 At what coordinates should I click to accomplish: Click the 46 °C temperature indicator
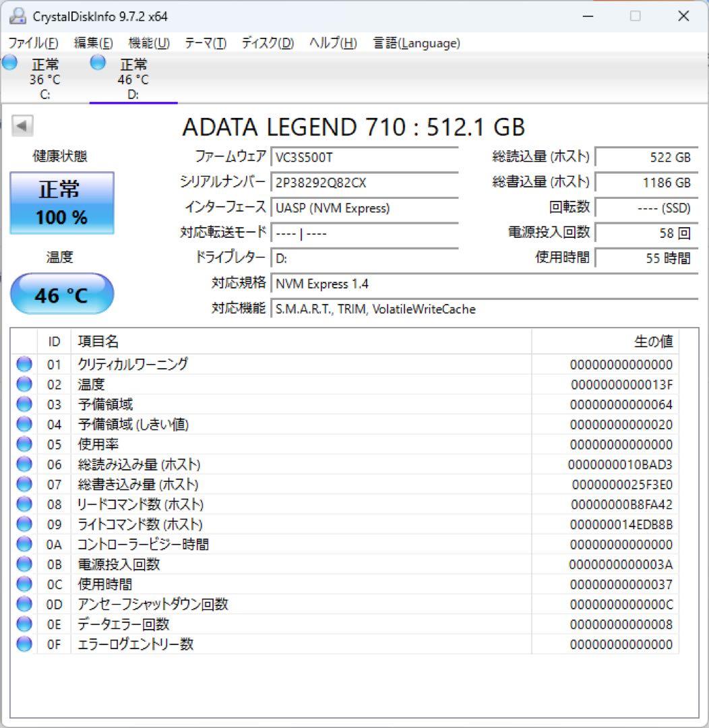pos(62,293)
